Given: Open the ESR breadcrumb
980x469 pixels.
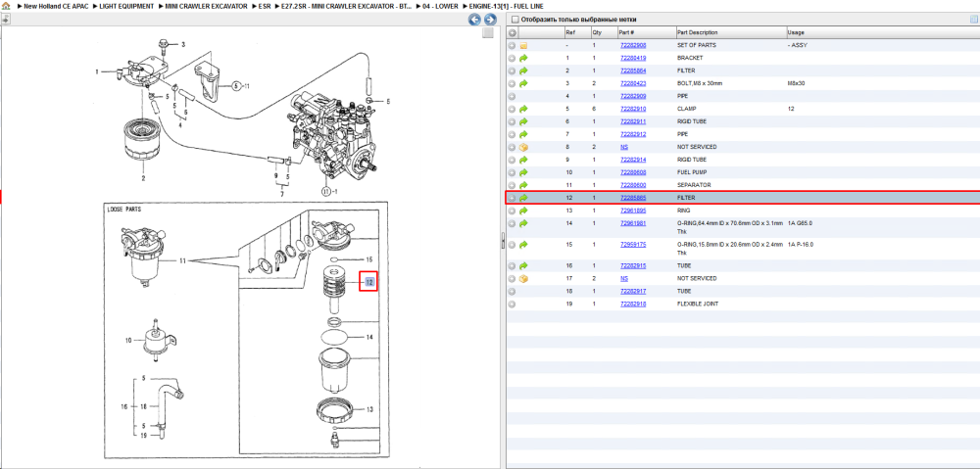Looking at the screenshot, I should point(265,6).
